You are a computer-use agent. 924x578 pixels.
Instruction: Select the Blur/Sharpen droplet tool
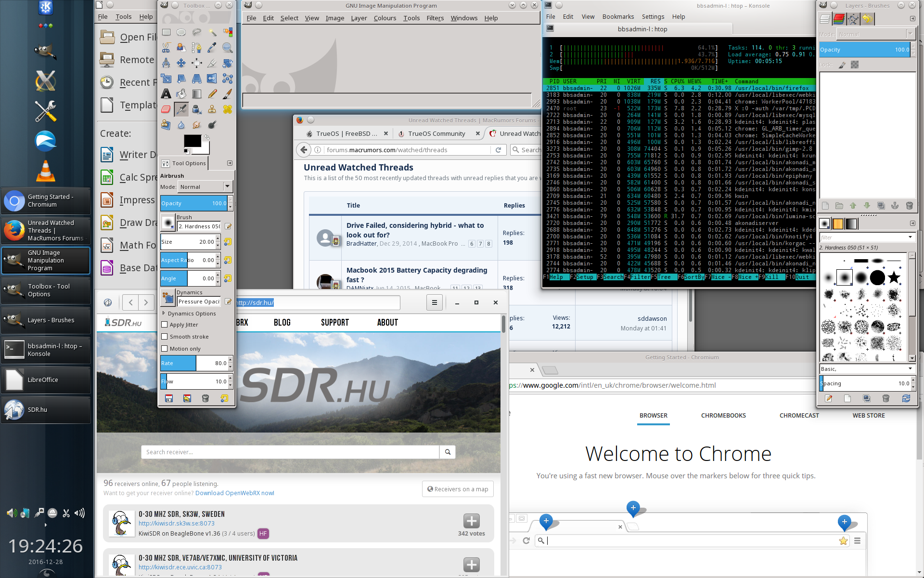point(181,125)
